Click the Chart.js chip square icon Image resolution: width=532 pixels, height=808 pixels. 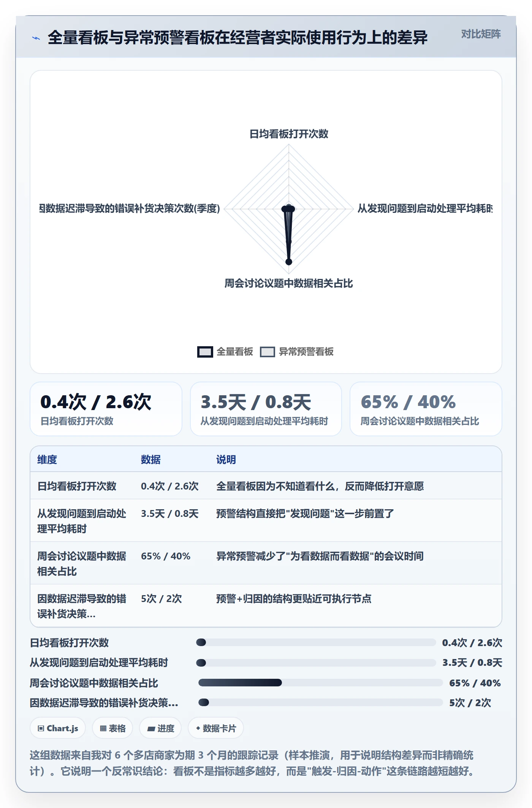coord(41,729)
